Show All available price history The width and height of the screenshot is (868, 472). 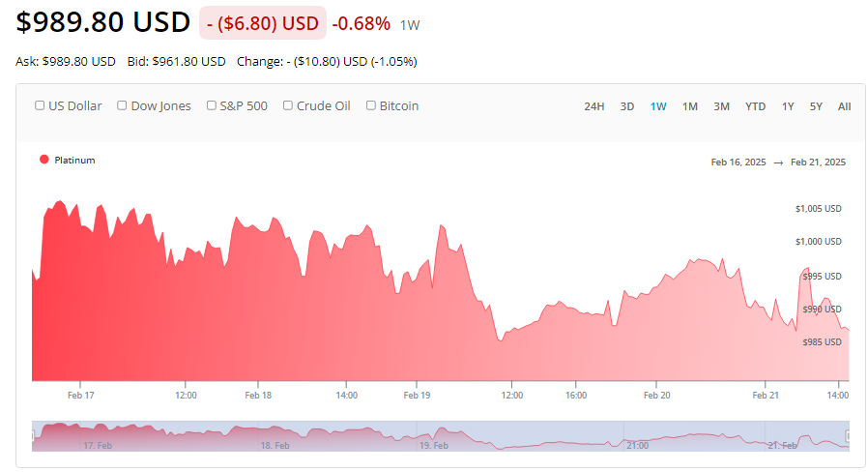pyautogui.click(x=845, y=106)
